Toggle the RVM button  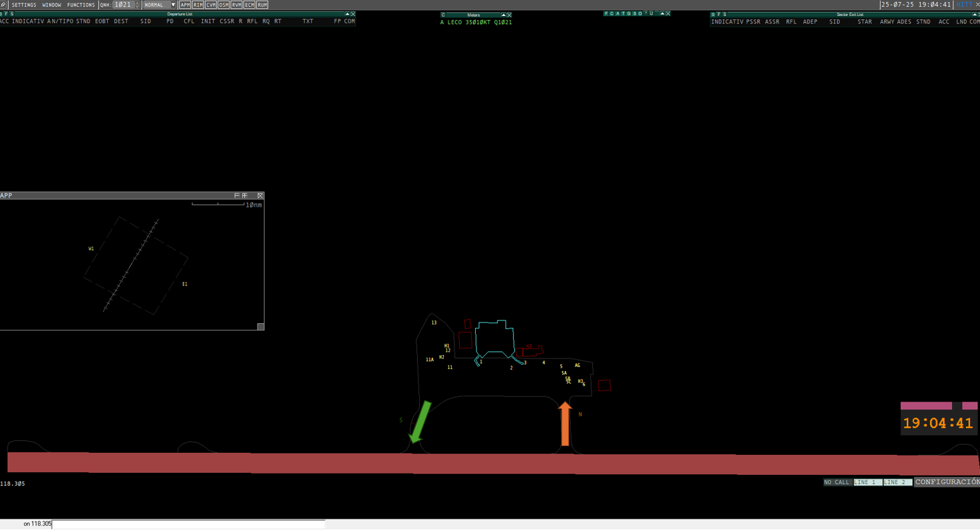[236, 5]
